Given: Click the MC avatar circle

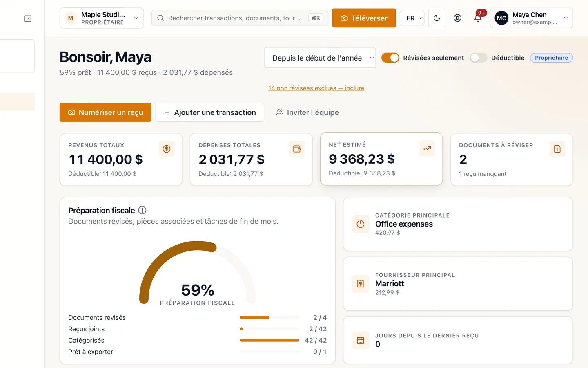Looking at the screenshot, I should click(502, 18).
